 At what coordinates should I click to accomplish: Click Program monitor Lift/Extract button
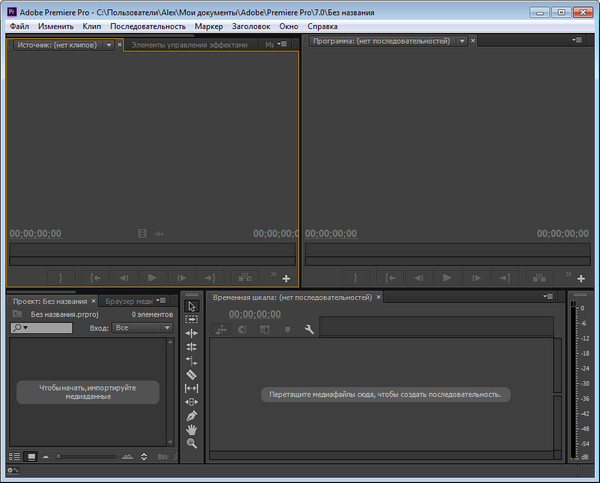(540, 277)
